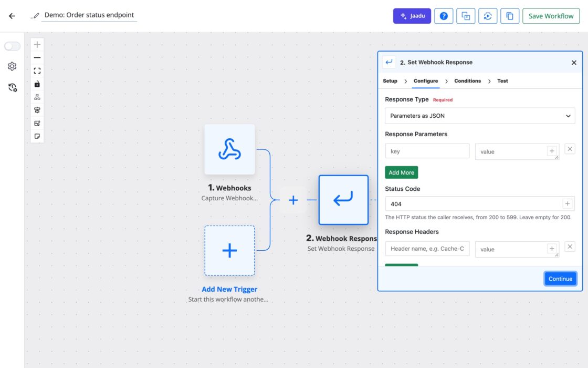
Task: Click Add More under Response Parameters
Action: (x=401, y=172)
